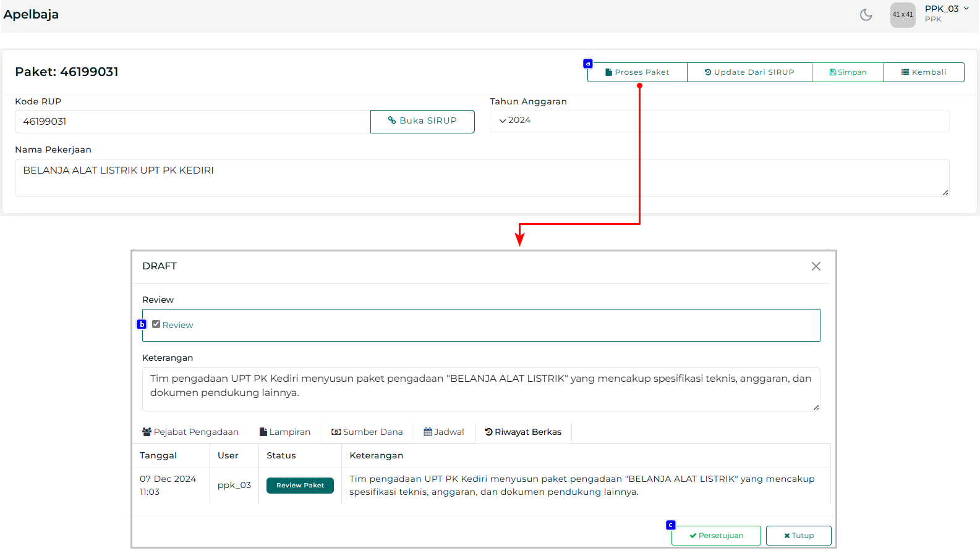Screen dimensions: 980x556
Task: Go back using Kembali button
Action: [x=924, y=72]
